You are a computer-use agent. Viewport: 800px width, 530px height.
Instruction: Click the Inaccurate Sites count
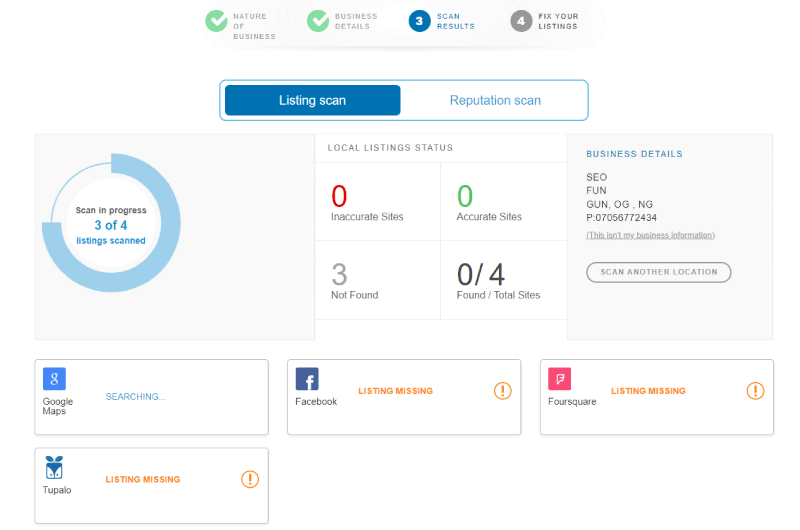[339, 196]
